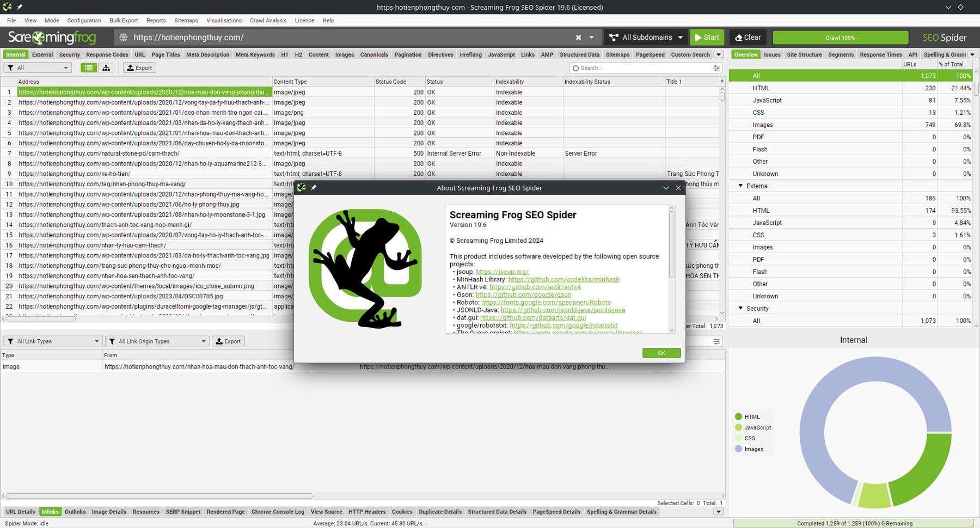This screenshot has height=528, width=980.
Task: Open the File menu
Action: (x=11, y=21)
